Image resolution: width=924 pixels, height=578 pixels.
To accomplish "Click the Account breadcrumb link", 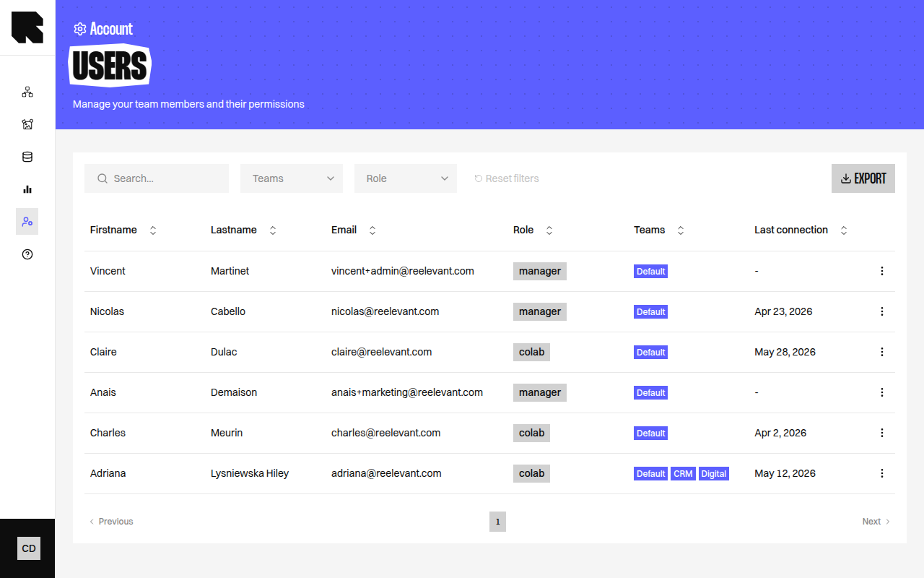I will pyautogui.click(x=111, y=29).
